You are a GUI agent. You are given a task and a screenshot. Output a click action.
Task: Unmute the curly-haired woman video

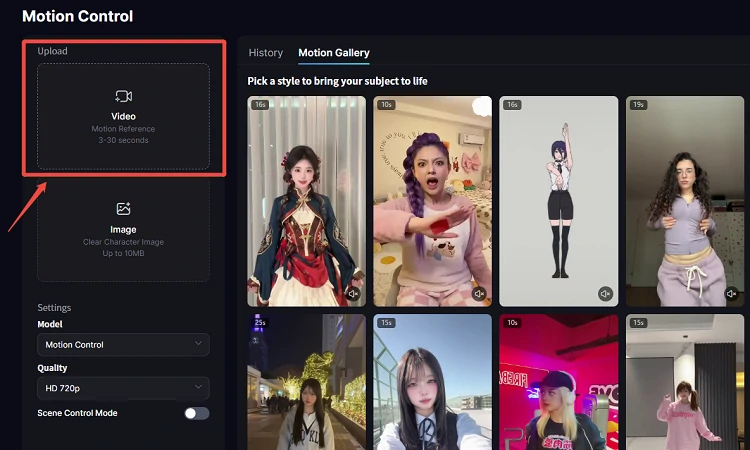pos(731,294)
